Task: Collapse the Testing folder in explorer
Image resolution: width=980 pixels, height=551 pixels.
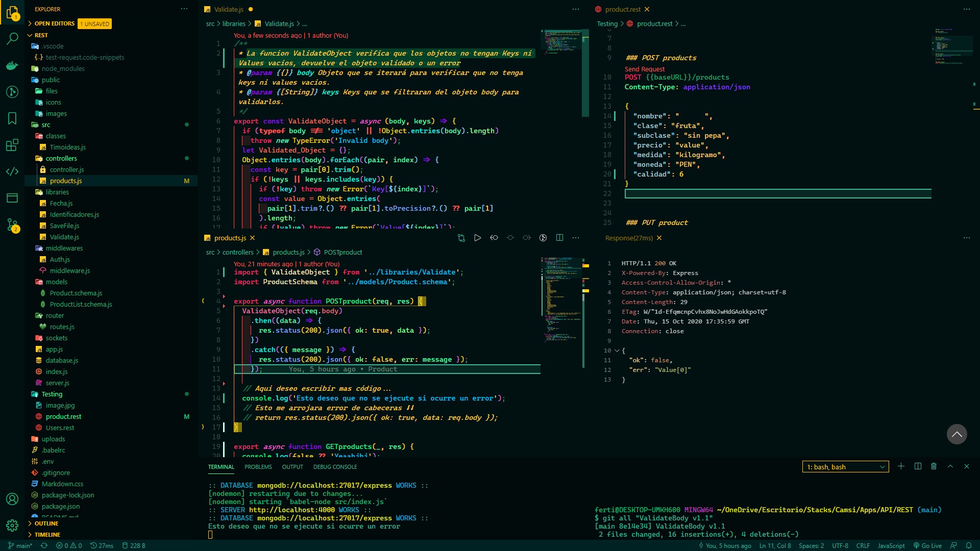Action: [x=52, y=394]
